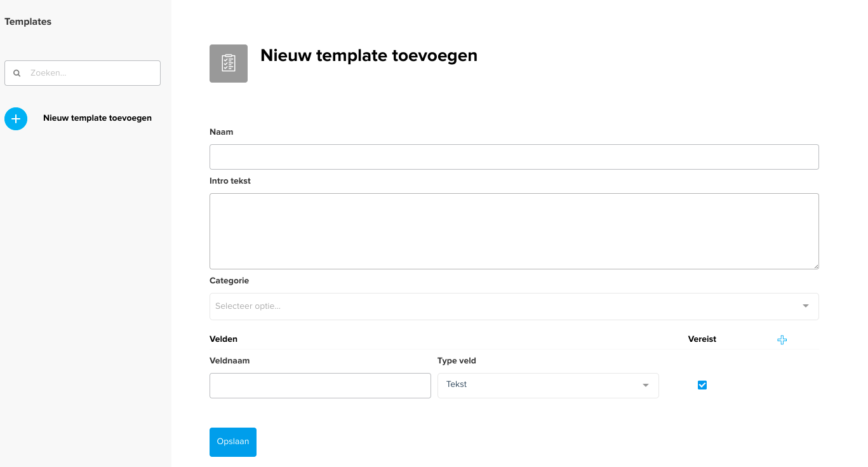Uncheck the Vereist checkbox
The height and width of the screenshot is (467, 868).
click(x=702, y=385)
